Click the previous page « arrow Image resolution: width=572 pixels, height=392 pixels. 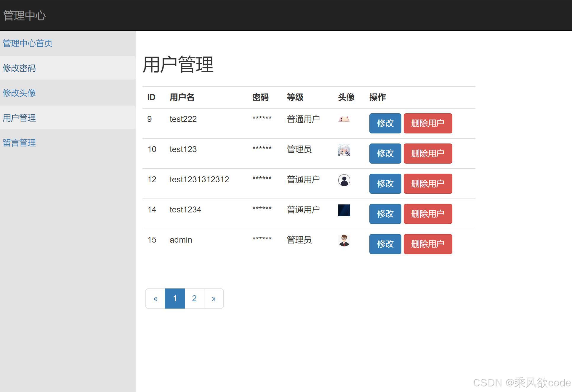pyautogui.click(x=155, y=298)
